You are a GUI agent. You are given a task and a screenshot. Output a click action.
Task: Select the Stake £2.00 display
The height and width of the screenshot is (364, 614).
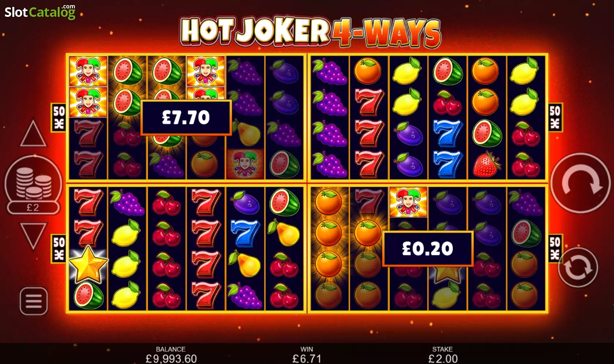pos(443,354)
